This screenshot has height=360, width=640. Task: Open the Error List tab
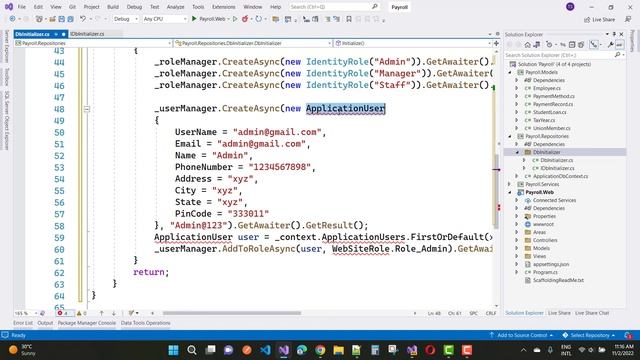click(x=22, y=323)
